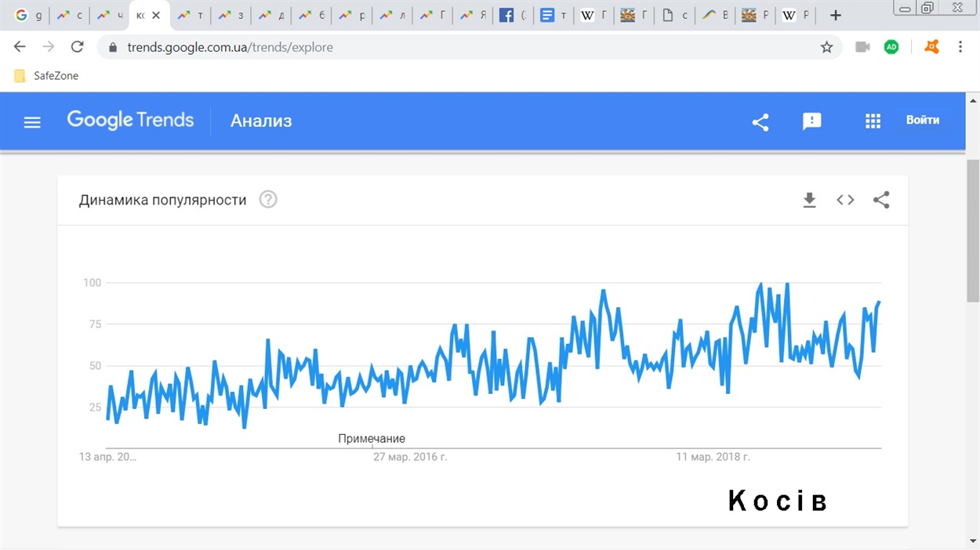
Task: Click the share icon in the blue header
Action: tap(760, 122)
